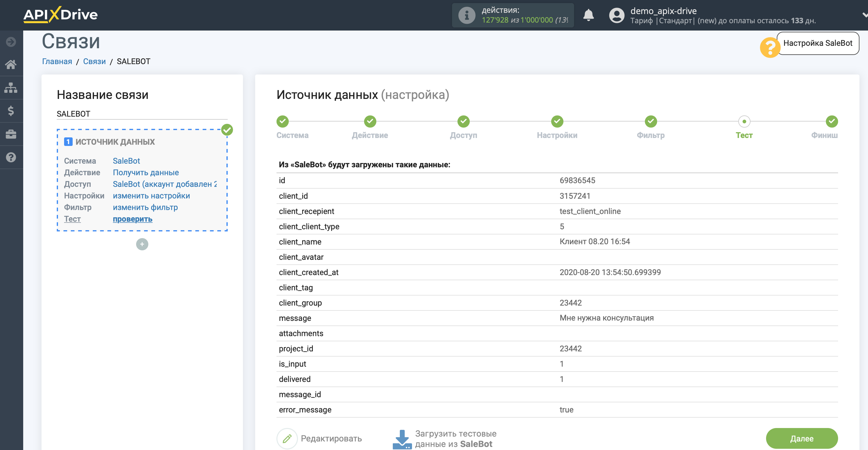Click the sidebar question mark help icon
The image size is (868, 450).
11,158
